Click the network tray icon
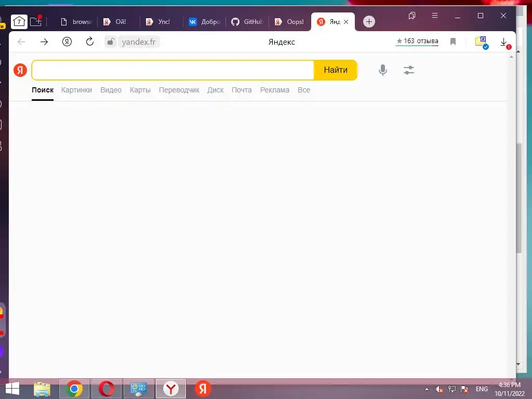Screen dimensions: 532x399 [x=452, y=389]
